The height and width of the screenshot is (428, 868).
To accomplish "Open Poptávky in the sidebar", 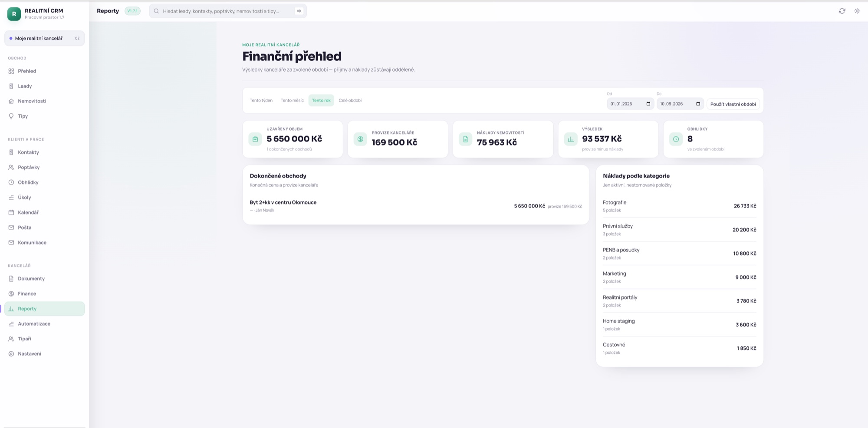I will point(44,168).
